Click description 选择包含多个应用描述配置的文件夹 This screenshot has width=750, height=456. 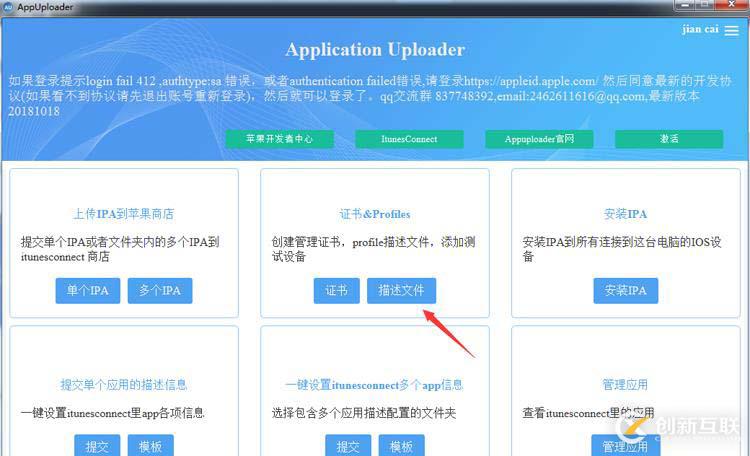[364, 413]
